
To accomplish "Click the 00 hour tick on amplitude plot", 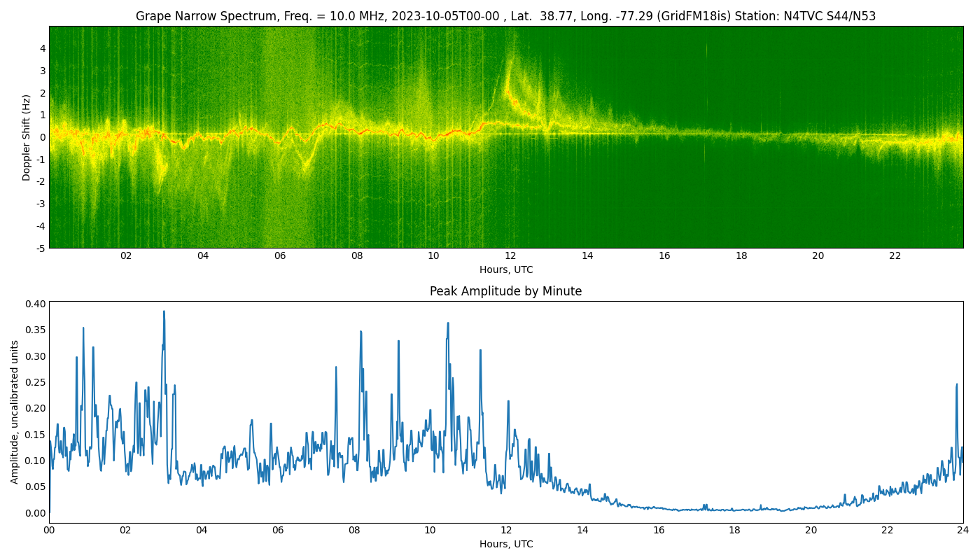I will pyautogui.click(x=49, y=530).
